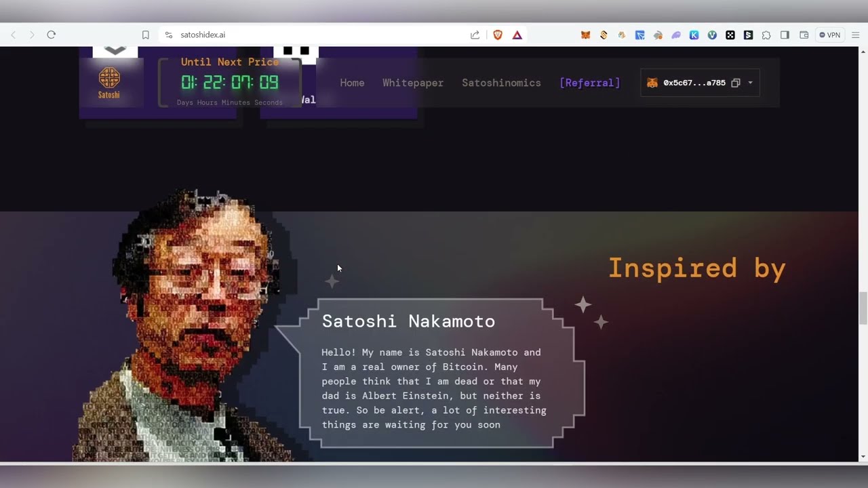
Task: Go to the Home nav link
Action: (x=352, y=83)
